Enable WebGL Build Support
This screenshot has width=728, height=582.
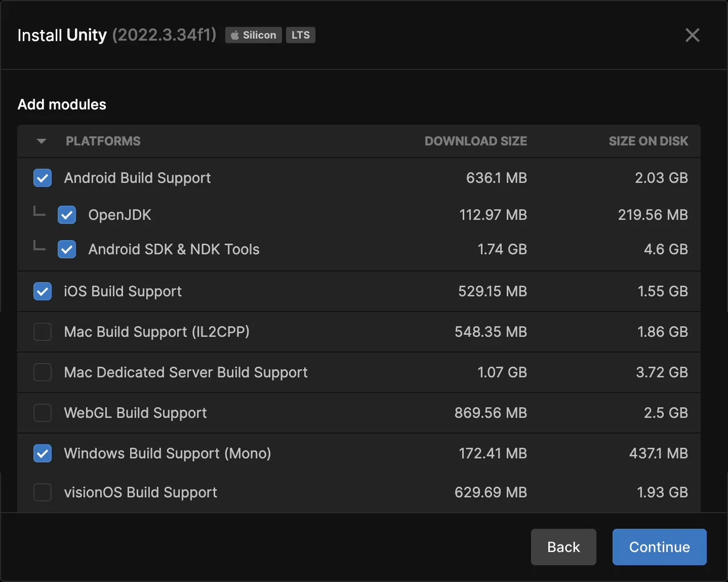(42, 413)
